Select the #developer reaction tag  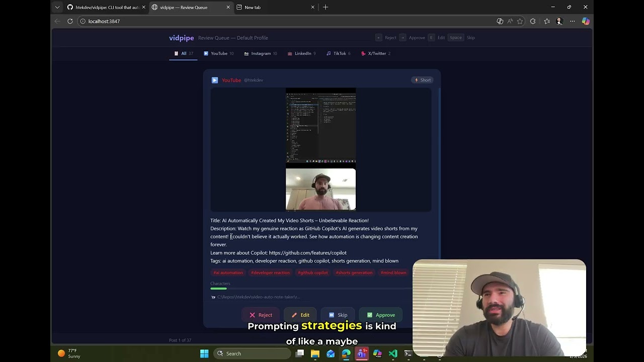(270, 273)
